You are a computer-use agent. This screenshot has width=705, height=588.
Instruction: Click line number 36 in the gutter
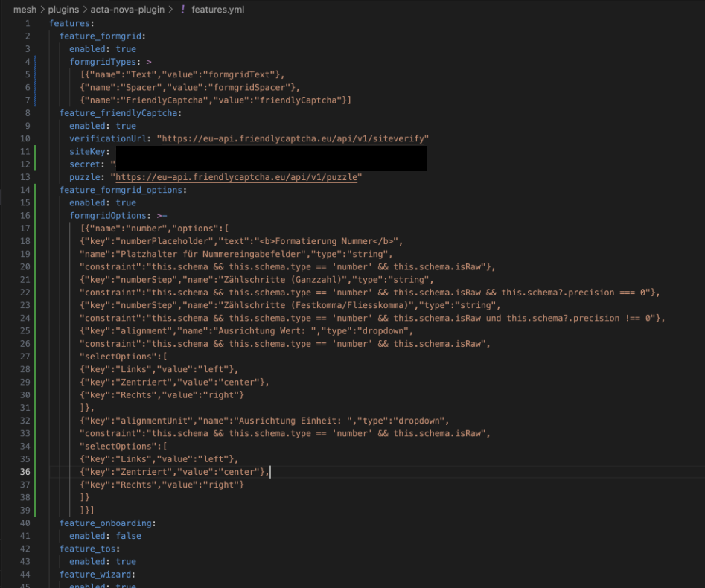(25, 471)
